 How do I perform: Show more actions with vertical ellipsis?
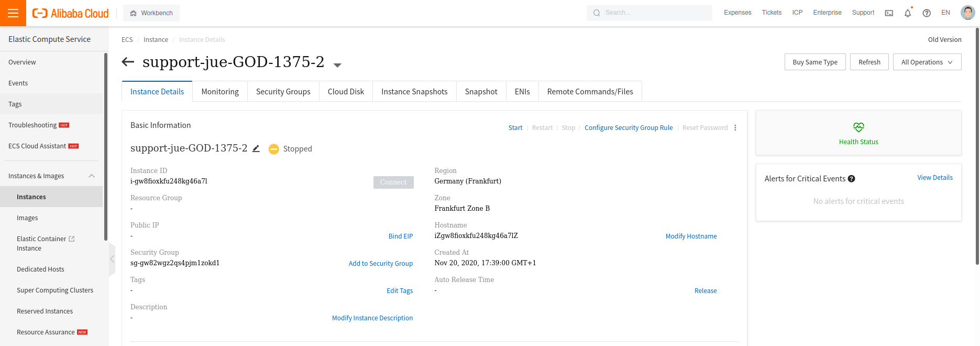click(x=735, y=128)
